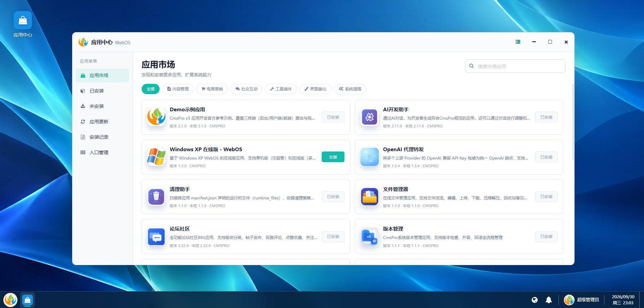The image size is (644, 308).
Task: Filter by 系统增强 category
Action: coord(350,89)
